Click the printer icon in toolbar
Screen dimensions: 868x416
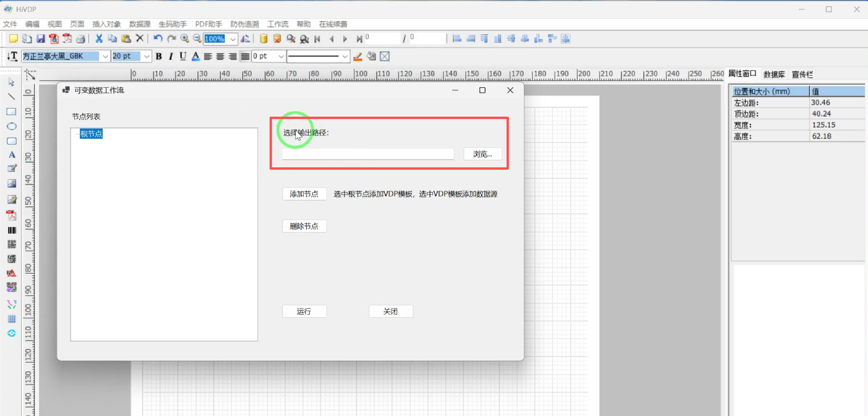[81, 38]
